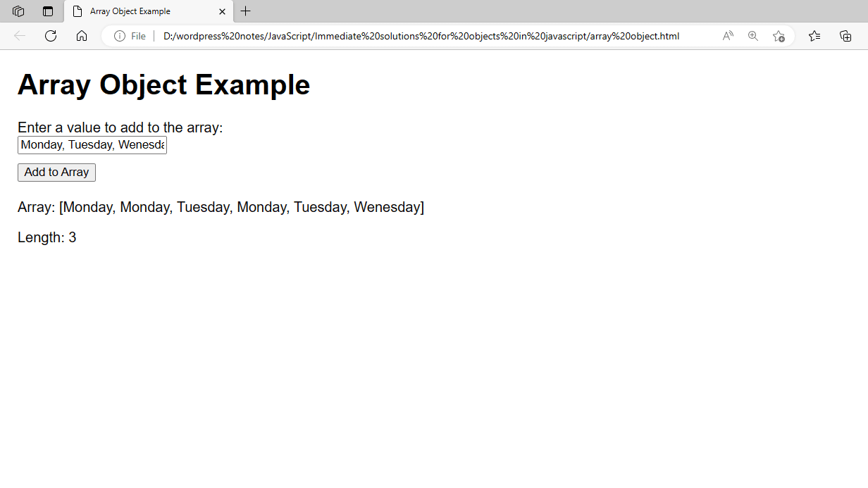This screenshot has width=868, height=488.
Task: Open the workspaces icon in title bar
Action: click(x=18, y=11)
